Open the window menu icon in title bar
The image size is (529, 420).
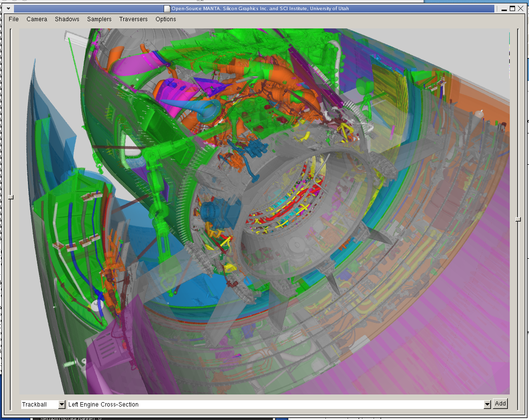coord(9,9)
